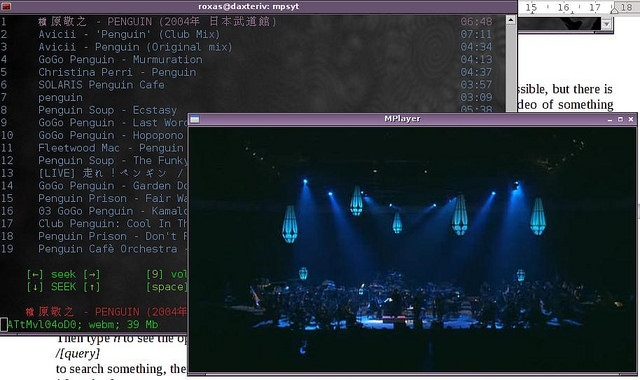Click the SEEK up arrow hint
Viewport: 640px width, 380px height.
click(92, 287)
